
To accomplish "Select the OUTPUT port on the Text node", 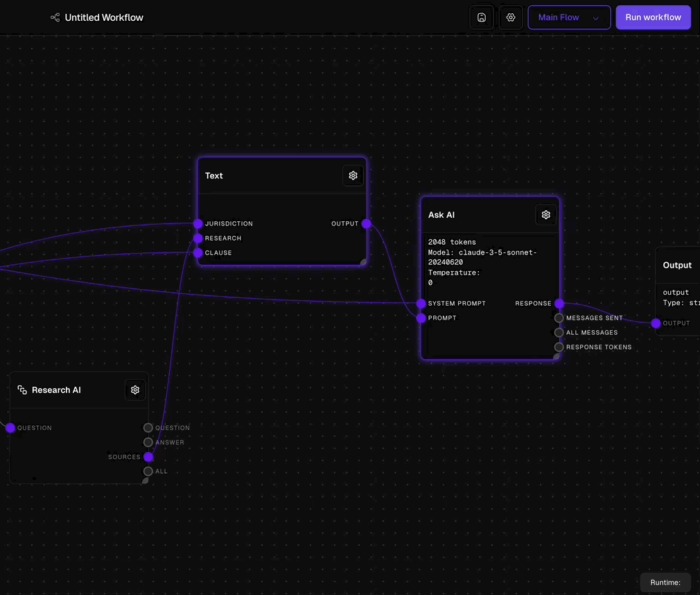I will 366,223.
